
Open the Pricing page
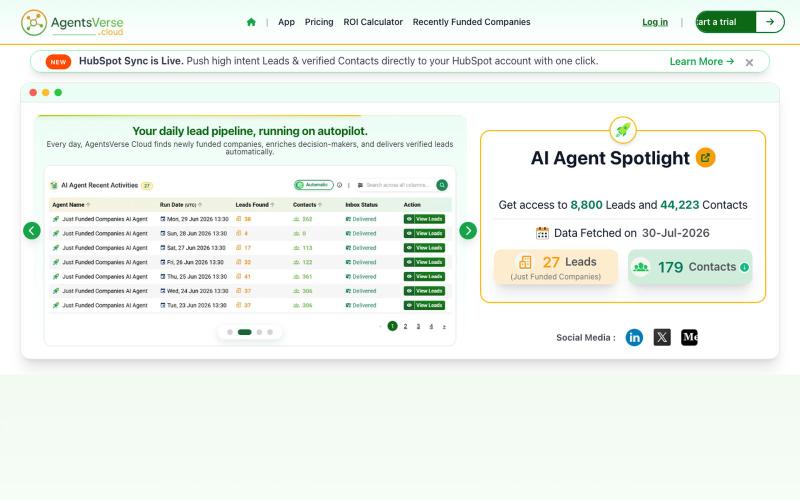click(x=319, y=22)
